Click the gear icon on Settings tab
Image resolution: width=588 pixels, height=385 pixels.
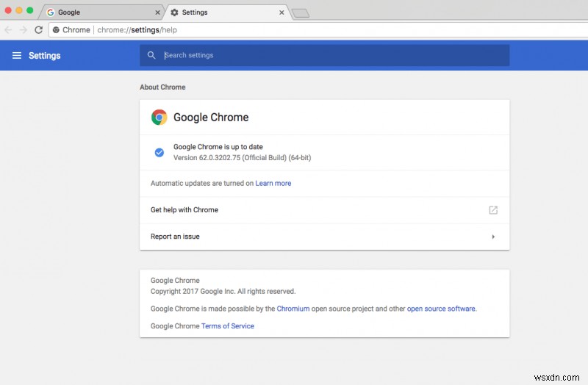tap(174, 12)
